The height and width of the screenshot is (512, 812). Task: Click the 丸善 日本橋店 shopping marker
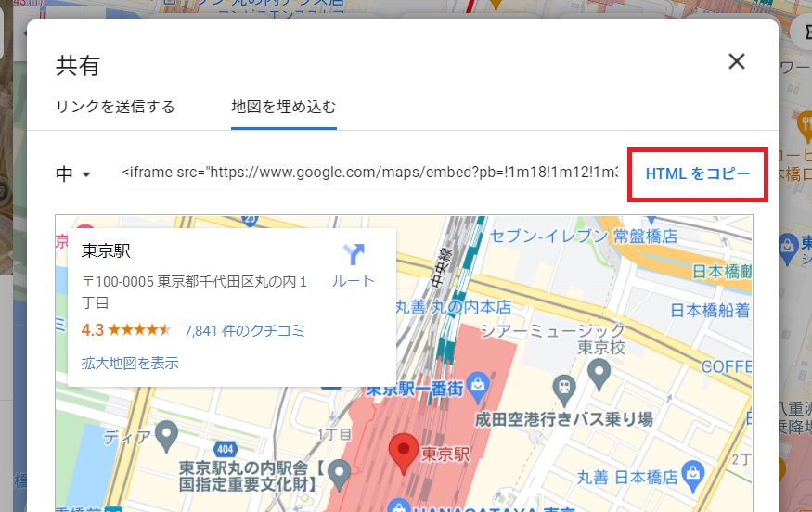(x=693, y=475)
